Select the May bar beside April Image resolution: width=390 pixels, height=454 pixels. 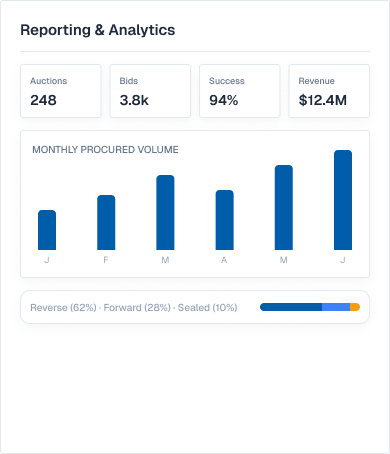tap(284, 207)
